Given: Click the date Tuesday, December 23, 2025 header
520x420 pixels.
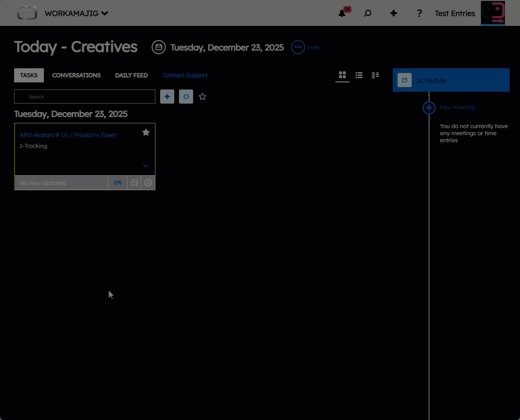Looking at the screenshot, I should (x=227, y=48).
